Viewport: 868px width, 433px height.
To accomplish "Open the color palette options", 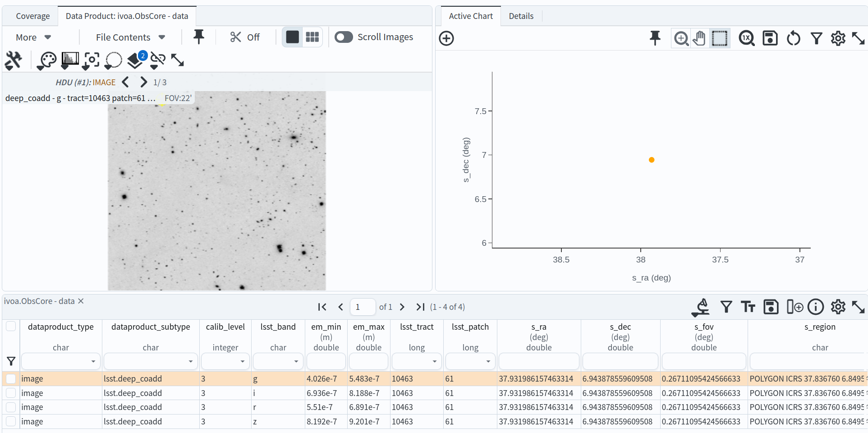I will (x=47, y=60).
